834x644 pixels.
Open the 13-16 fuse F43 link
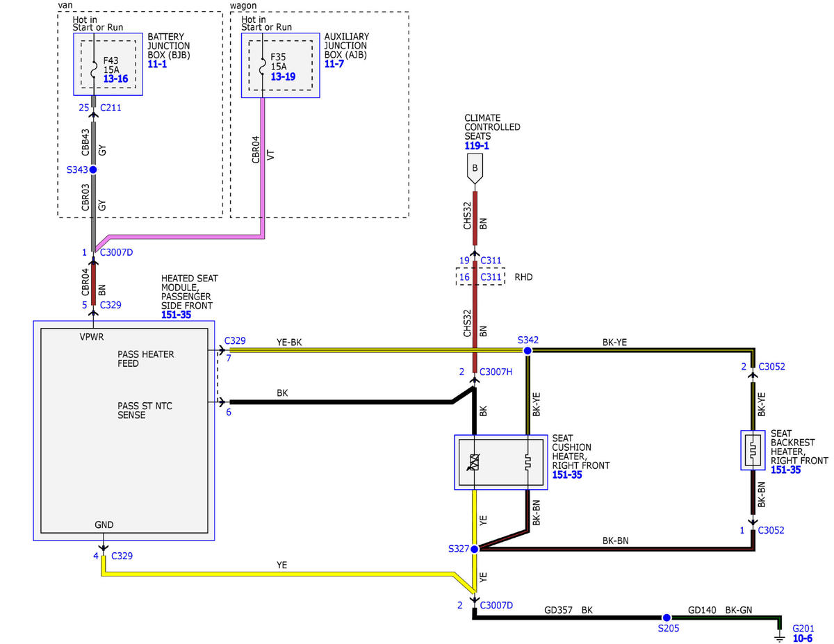click(x=115, y=79)
